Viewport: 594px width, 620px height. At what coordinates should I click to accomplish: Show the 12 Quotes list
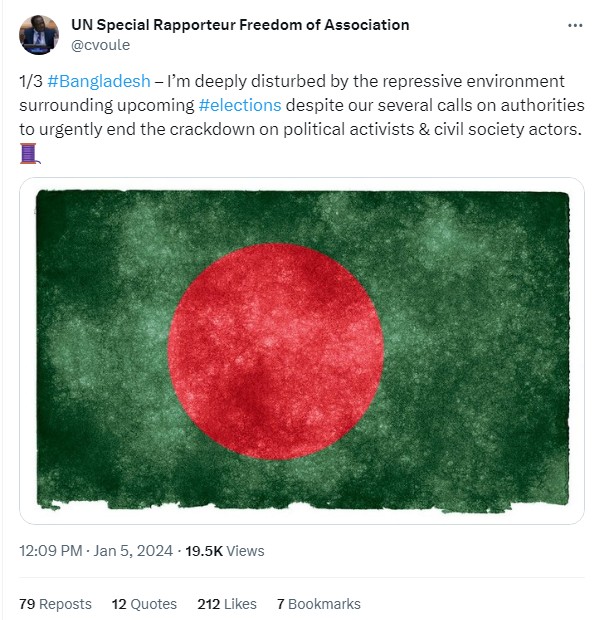click(x=144, y=604)
